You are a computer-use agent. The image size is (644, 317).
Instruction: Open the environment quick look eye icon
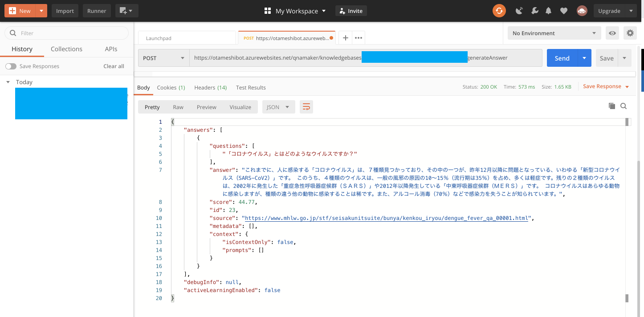[613, 33]
